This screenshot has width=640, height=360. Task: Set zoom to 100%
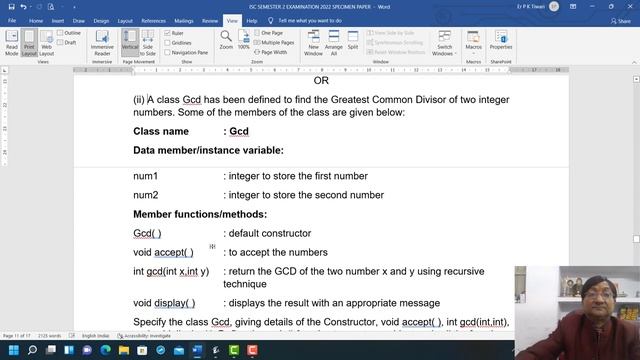click(244, 40)
